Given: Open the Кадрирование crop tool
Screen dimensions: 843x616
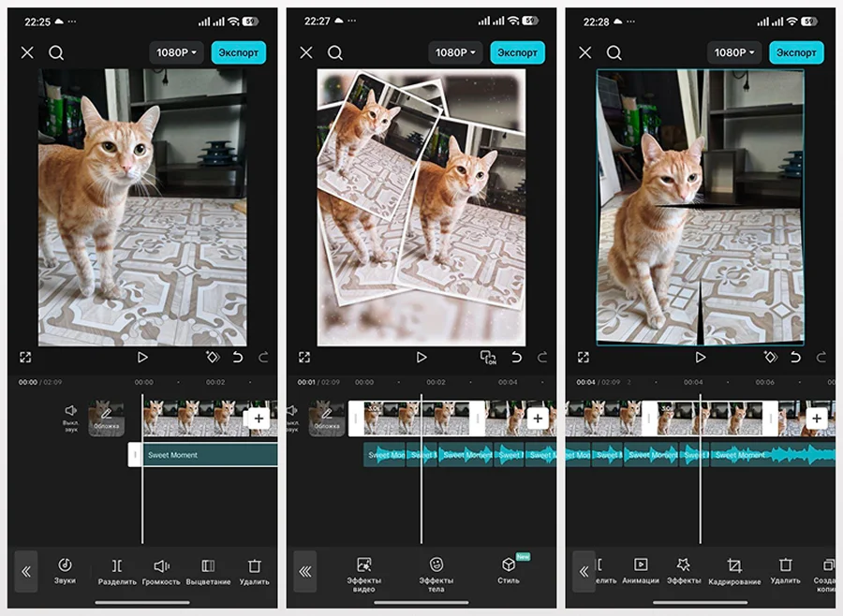Looking at the screenshot, I should tap(734, 570).
